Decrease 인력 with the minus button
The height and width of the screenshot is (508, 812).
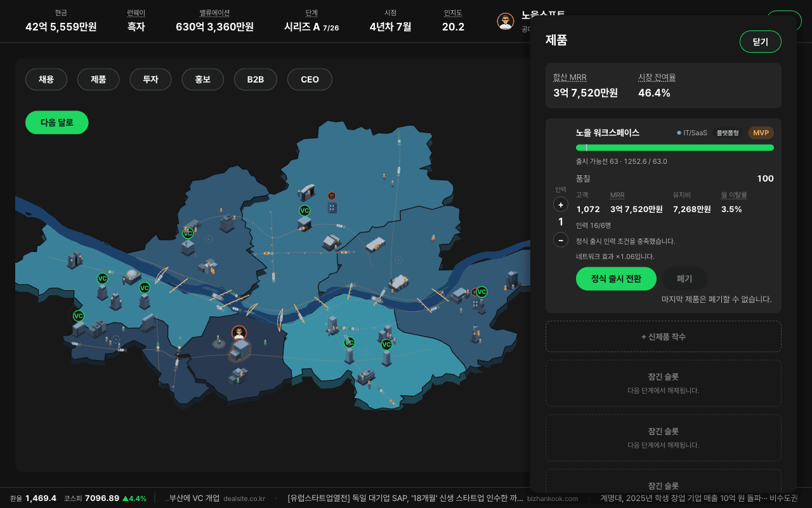click(x=560, y=239)
